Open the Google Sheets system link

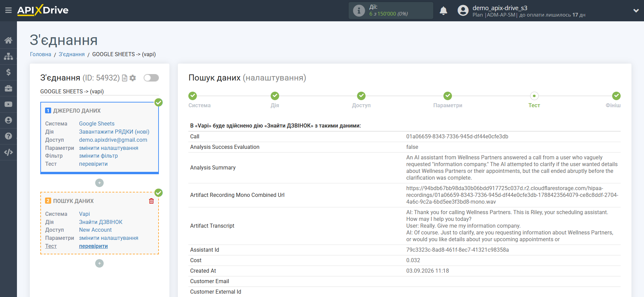[x=97, y=123]
